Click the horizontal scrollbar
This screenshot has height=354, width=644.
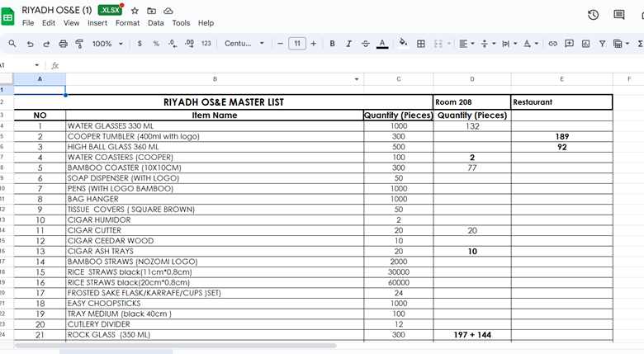point(176,346)
